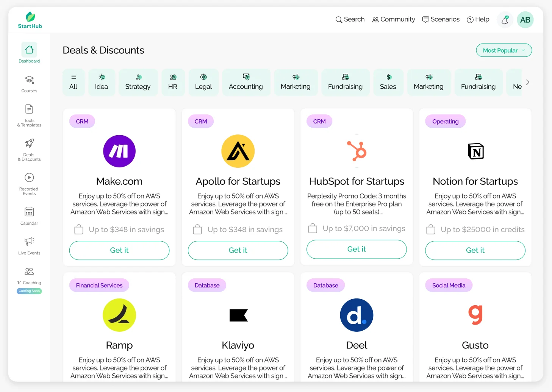Click the HubSpot logo icon
Screen dimensions: 552x392
pyautogui.click(x=357, y=151)
